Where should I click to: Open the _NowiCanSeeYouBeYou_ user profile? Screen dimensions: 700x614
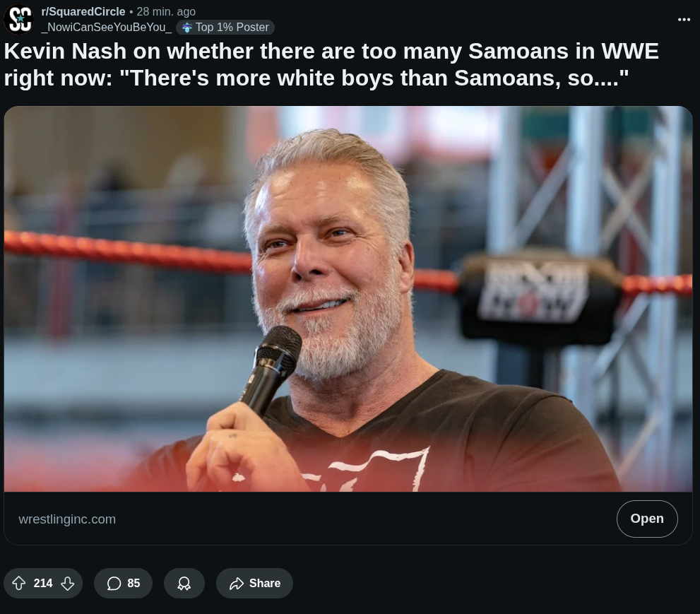[106, 28]
